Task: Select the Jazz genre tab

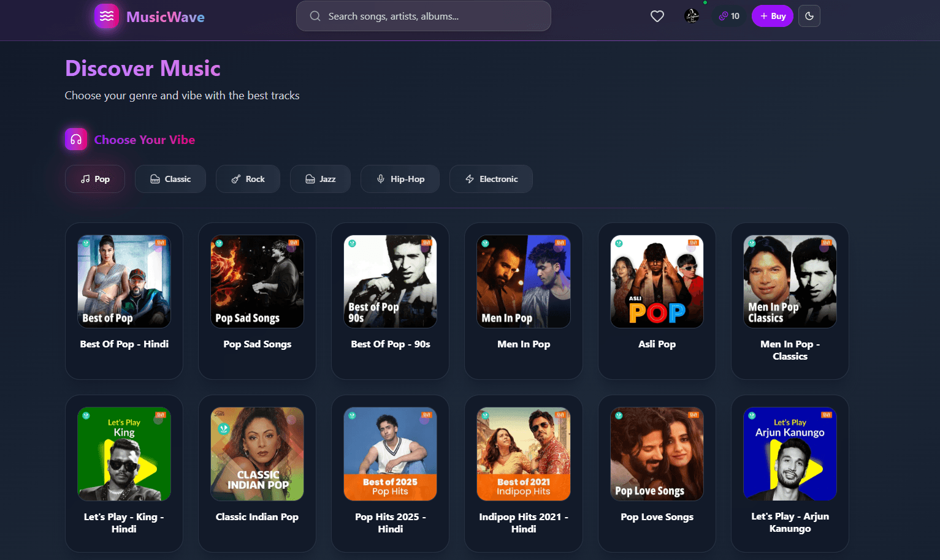Action: pyautogui.click(x=320, y=179)
